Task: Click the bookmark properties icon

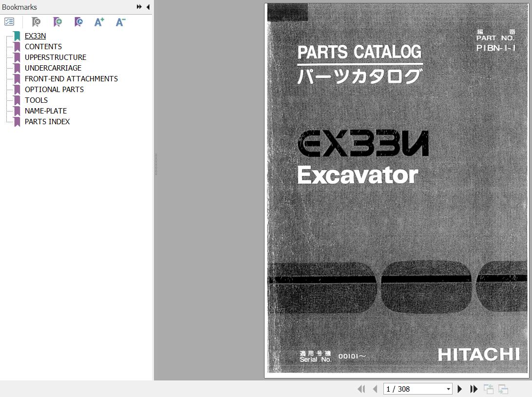Action: [x=78, y=22]
